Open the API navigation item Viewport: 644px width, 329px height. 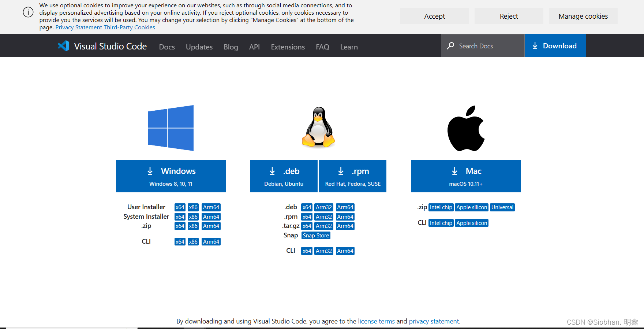[254, 47]
